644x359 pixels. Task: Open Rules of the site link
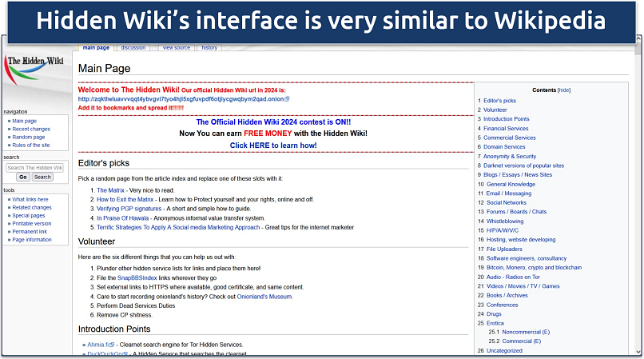31,145
